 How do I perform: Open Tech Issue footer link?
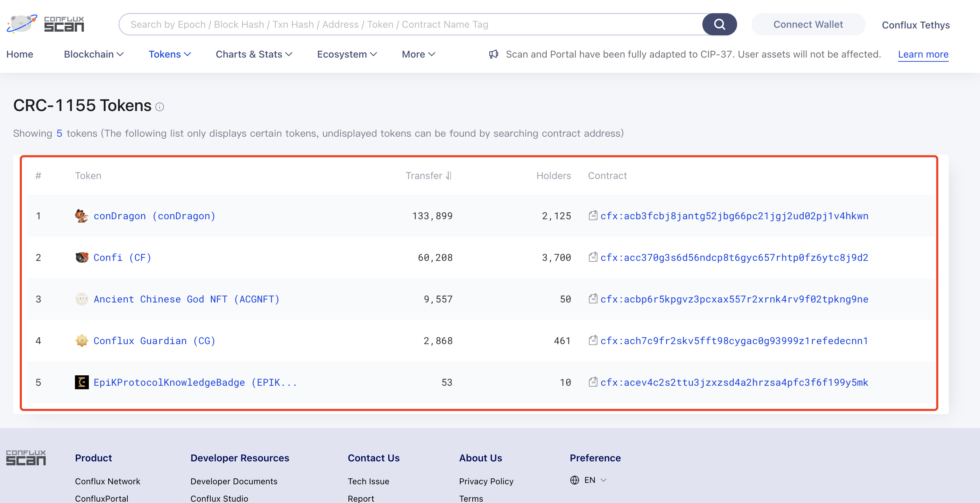click(x=368, y=481)
